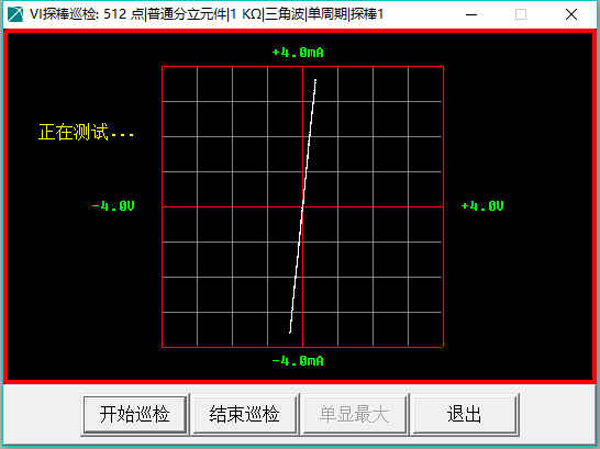Maximize the VI探棒巡检 window
Screen dimensions: 600x449
(521, 15)
